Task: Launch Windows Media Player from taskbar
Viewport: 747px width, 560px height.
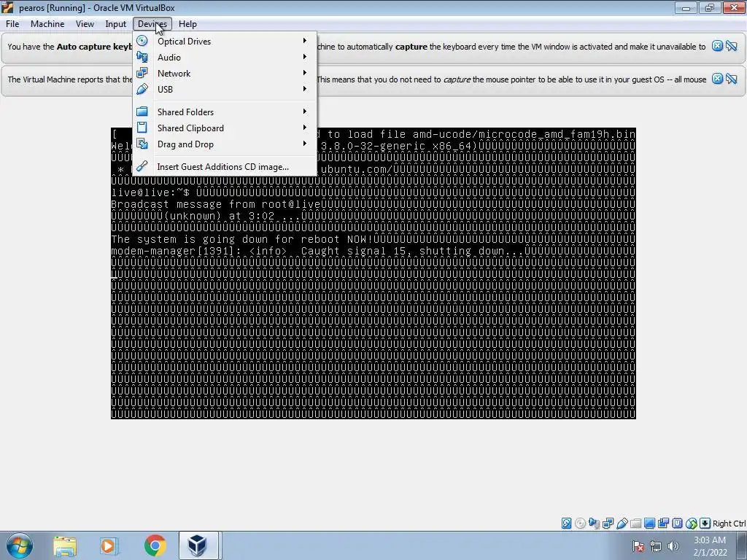Action: pyautogui.click(x=109, y=545)
